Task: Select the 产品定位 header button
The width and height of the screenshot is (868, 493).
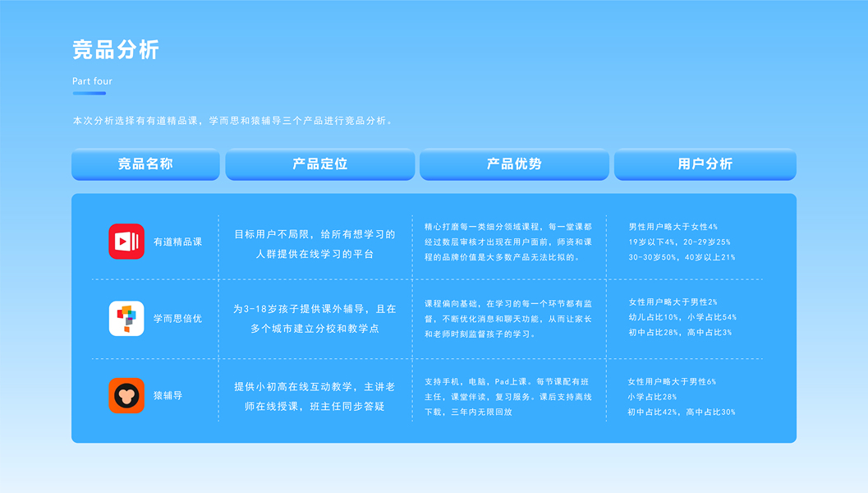Action: [320, 164]
